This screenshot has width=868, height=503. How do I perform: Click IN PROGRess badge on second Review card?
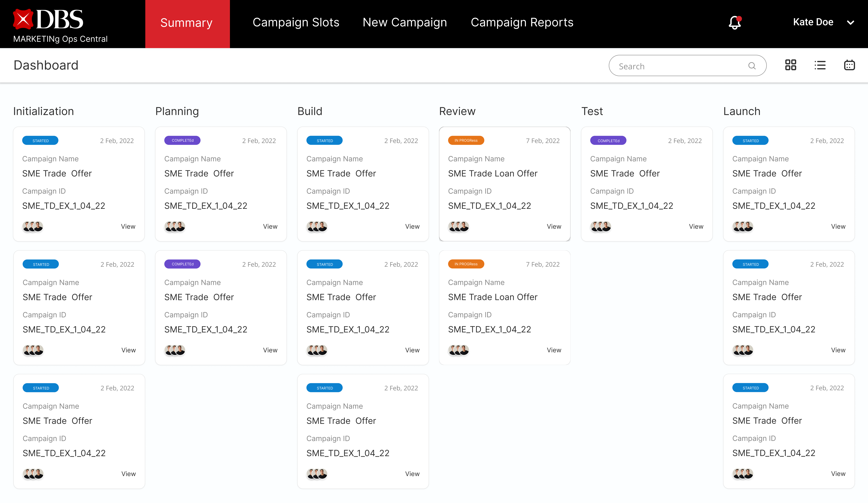[x=466, y=264]
